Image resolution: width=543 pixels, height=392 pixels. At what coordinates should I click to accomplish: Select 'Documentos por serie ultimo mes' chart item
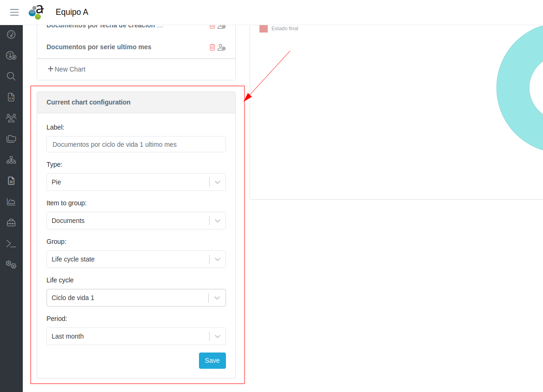pos(99,47)
